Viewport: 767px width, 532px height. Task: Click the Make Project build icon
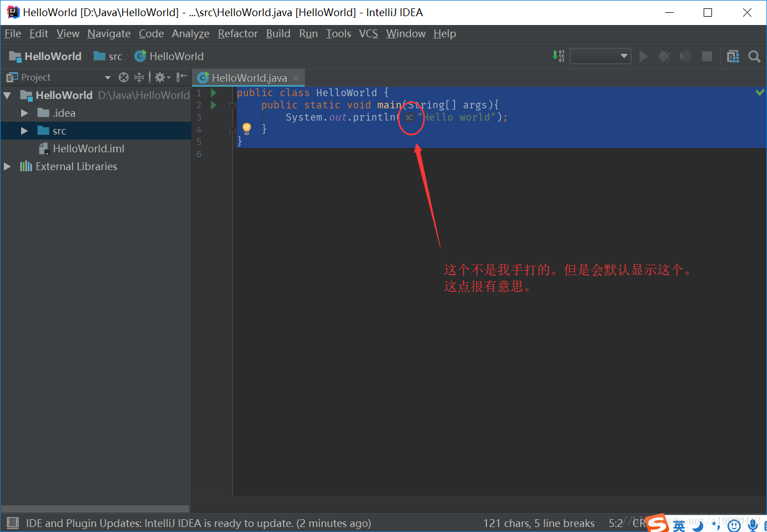[558, 56]
